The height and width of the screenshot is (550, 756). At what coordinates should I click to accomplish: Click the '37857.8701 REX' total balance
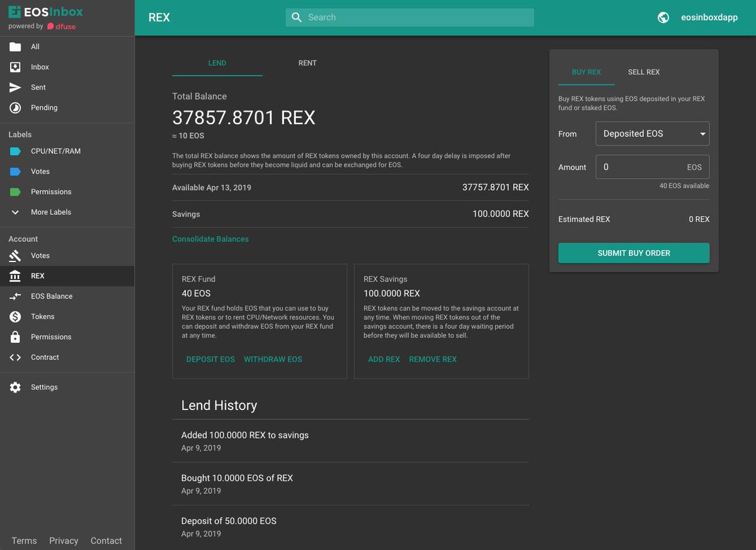click(x=244, y=118)
